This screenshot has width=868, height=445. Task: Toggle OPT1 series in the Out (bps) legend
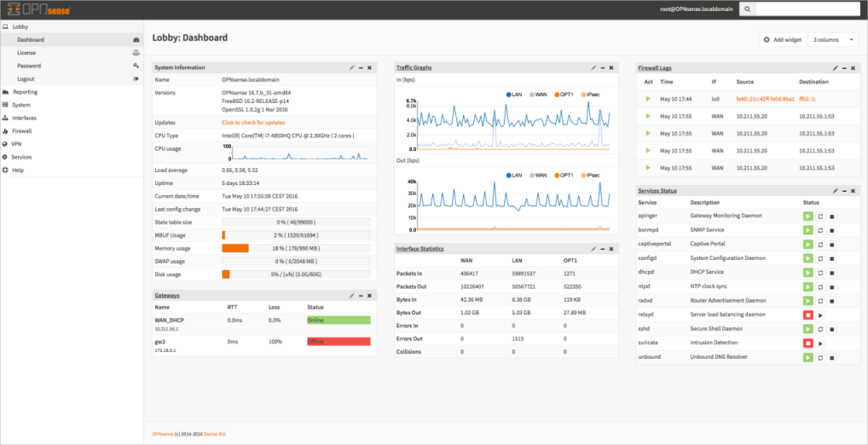tap(563, 175)
